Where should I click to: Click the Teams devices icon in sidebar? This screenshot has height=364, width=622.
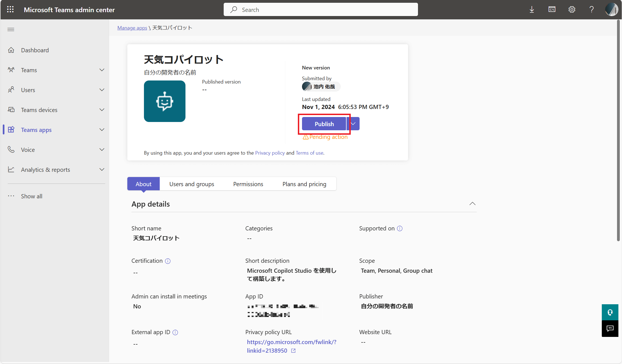(x=11, y=110)
